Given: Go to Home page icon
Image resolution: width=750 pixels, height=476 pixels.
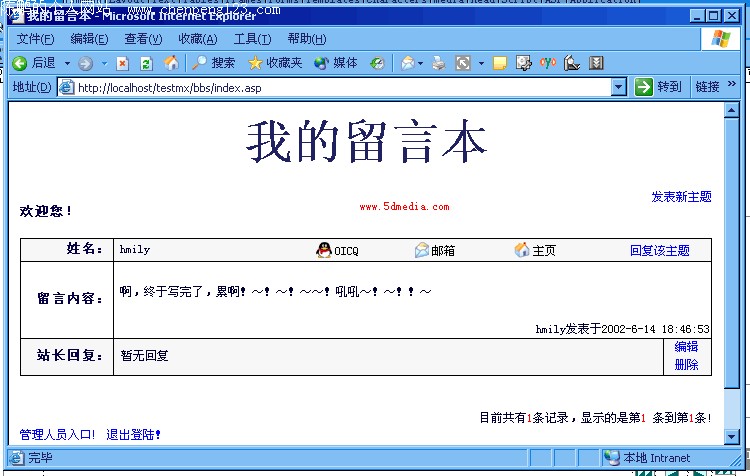Looking at the screenshot, I should coord(171,63).
